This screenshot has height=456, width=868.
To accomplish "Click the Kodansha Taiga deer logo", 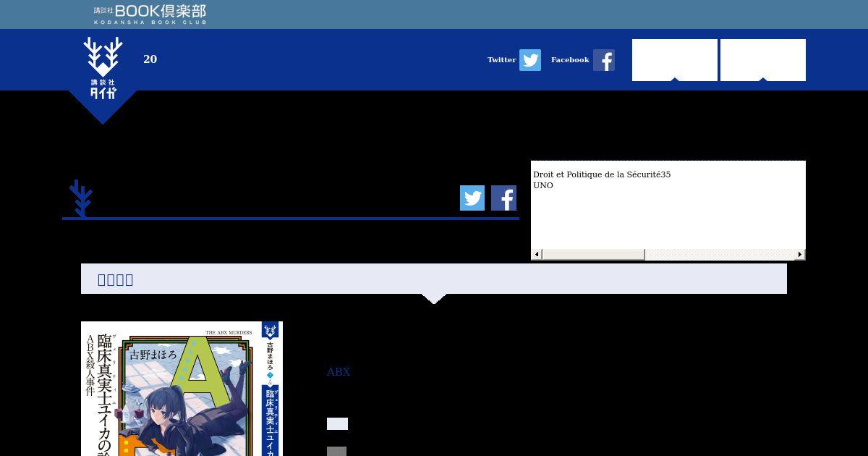I will pyautogui.click(x=103, y=76).
